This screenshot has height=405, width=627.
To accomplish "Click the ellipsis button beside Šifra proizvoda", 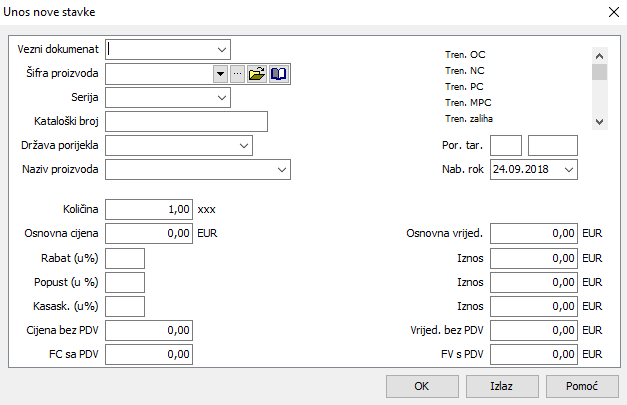I will (x=237, y=73).
